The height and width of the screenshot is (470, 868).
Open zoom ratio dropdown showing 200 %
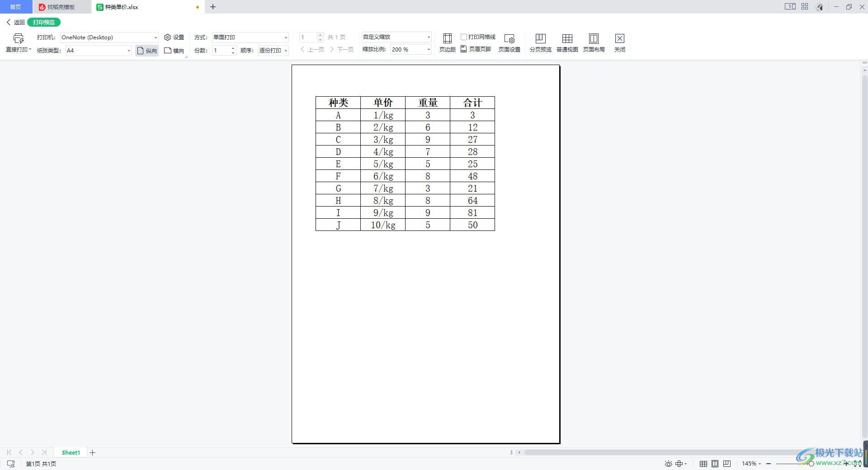(x=411, y=50)
